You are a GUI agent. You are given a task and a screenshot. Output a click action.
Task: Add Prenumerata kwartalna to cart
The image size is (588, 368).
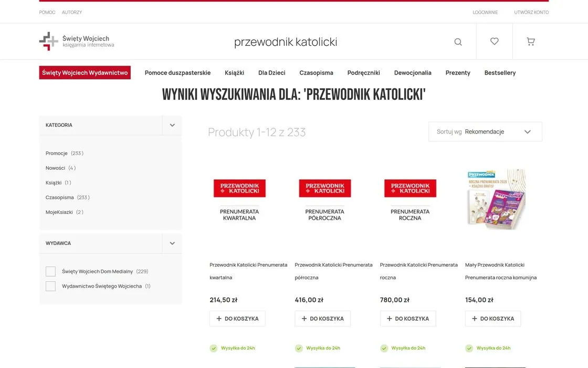click(x=237, y=319)
